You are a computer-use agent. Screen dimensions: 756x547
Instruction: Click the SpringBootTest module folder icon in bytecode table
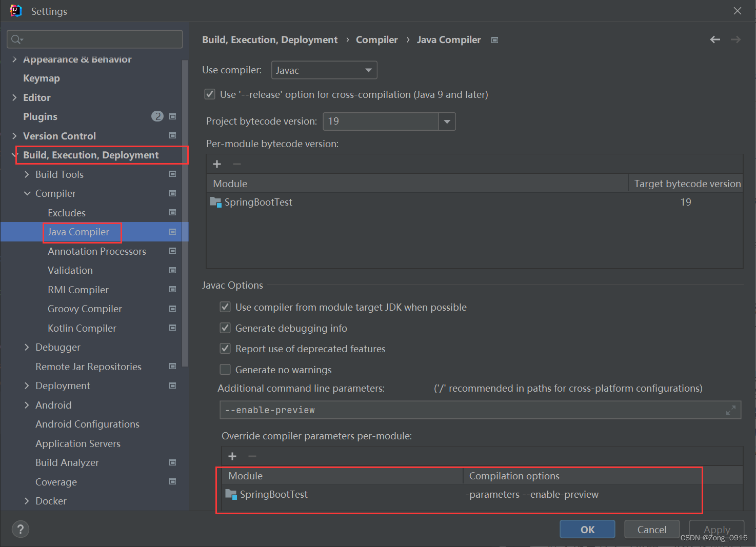click(215, 202)
